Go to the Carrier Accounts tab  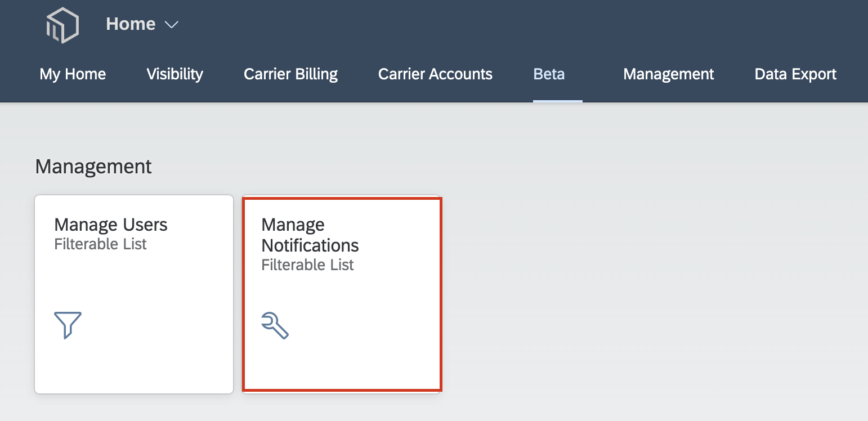[x=435, y=74]
